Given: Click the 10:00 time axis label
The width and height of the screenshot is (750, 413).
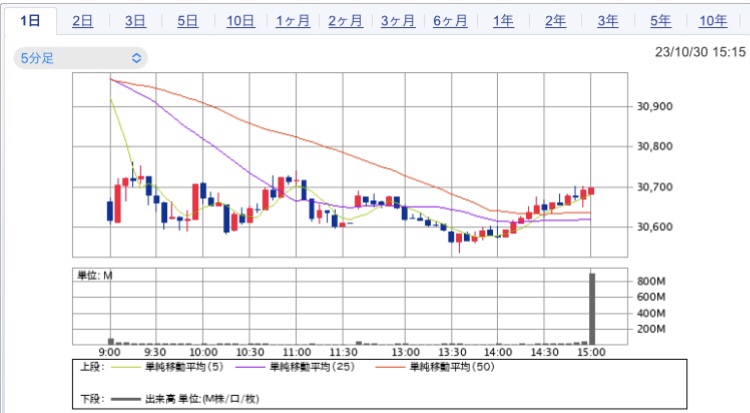Looking at the screenshot, I should pos(203,353).
